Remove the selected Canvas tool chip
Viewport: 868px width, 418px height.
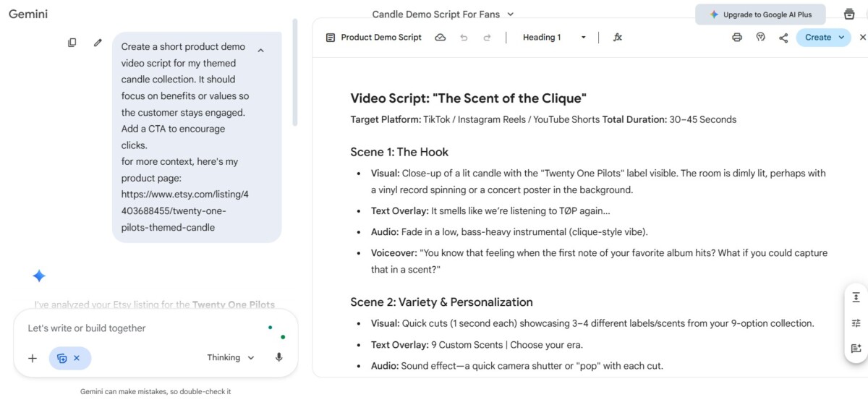[77, 358]
